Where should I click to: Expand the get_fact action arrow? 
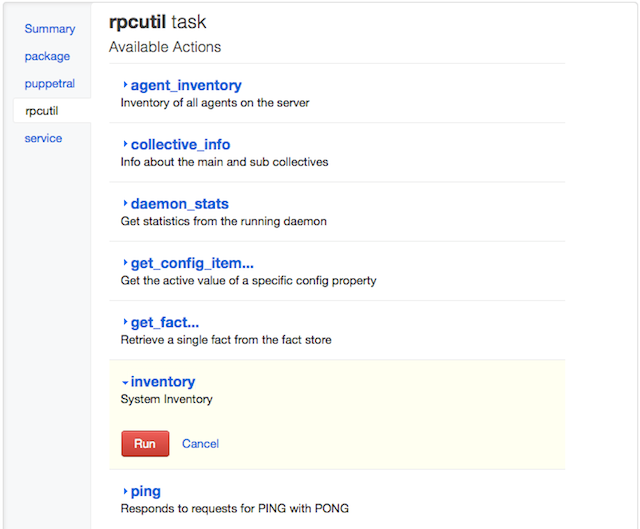tap(125, 322)
